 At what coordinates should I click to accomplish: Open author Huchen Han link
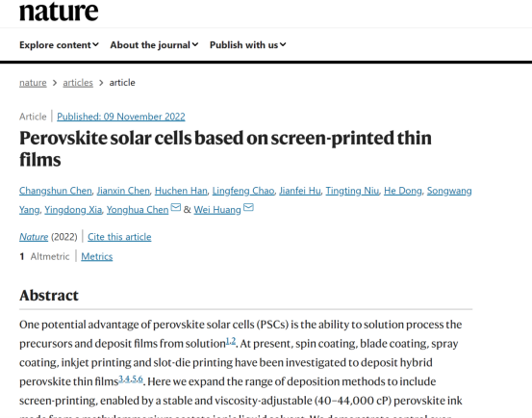181,191
